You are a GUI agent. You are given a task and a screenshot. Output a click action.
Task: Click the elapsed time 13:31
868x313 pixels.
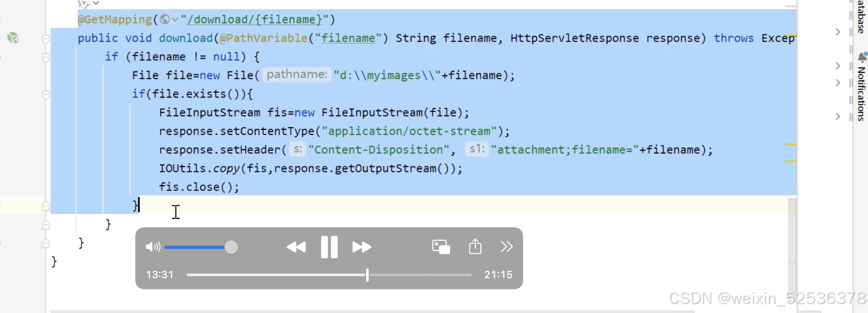[x=160, y=275]
